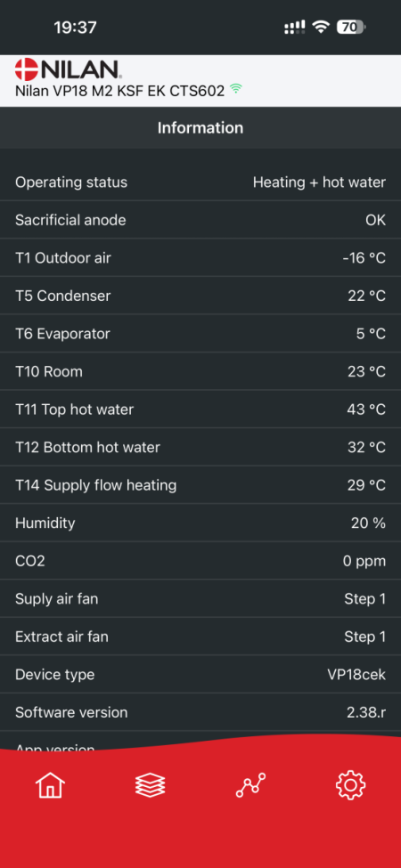This screenshot has width=401, height=868.
Task: Select the Sacrificial anode row
Action: click(200, 220)
